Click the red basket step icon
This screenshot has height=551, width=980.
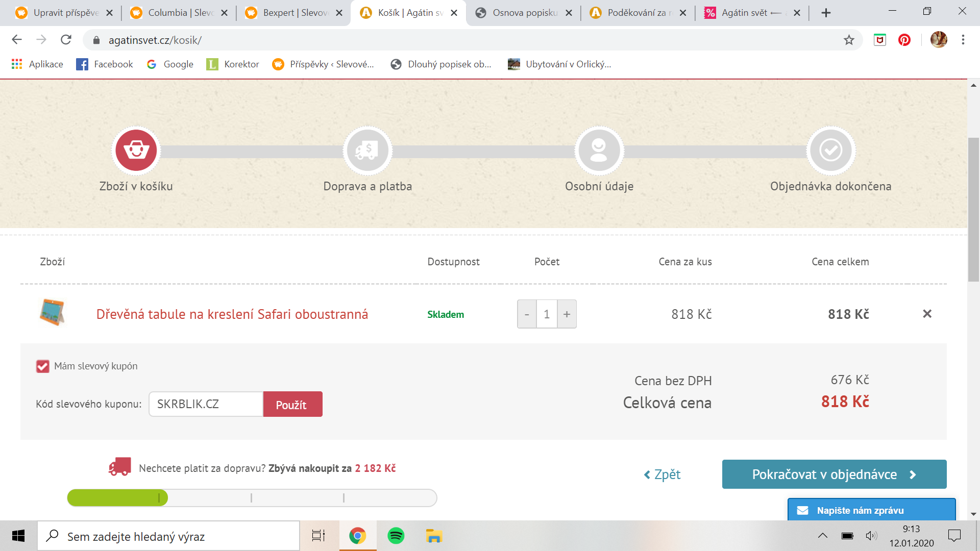136,151
